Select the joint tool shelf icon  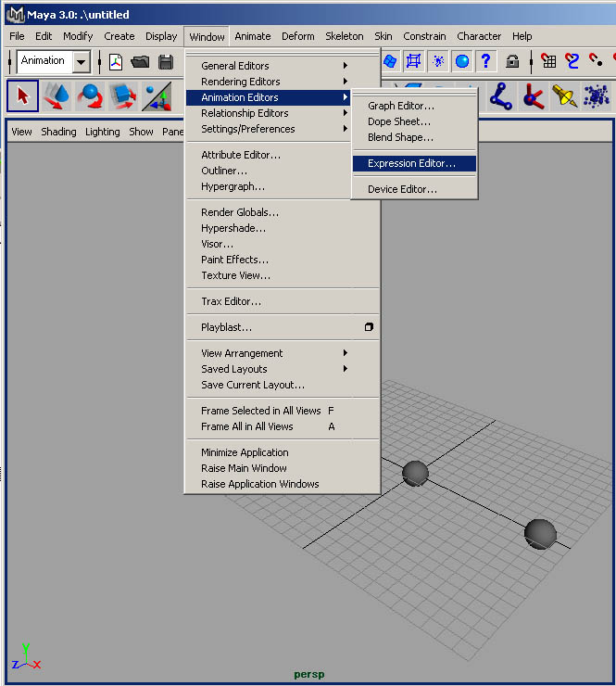coord(500,95)
